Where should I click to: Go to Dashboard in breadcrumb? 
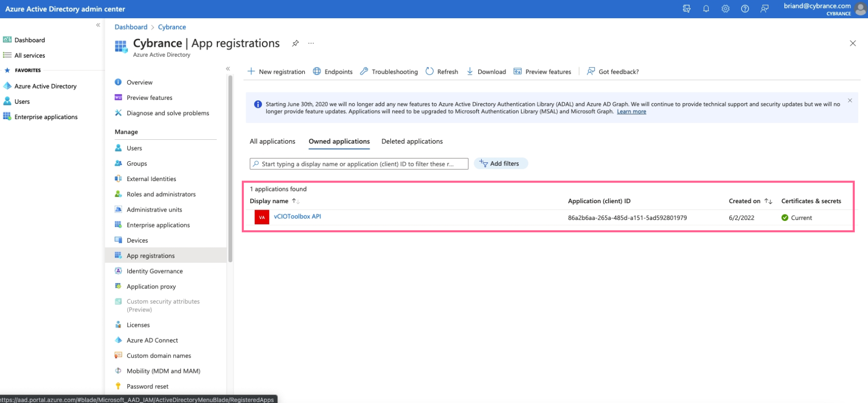131,27
